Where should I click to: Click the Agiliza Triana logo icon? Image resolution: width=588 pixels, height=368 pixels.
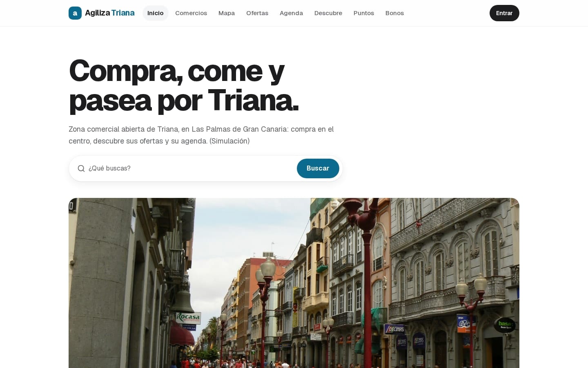[x=75, y=13]
